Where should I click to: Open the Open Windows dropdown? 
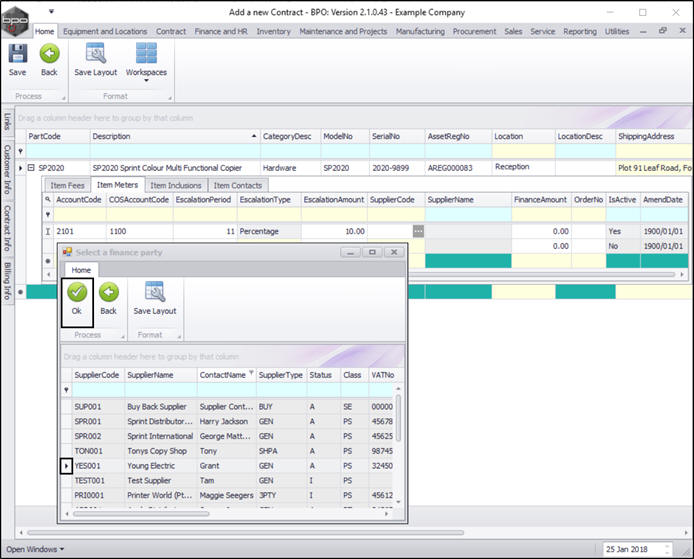(34, 549)
